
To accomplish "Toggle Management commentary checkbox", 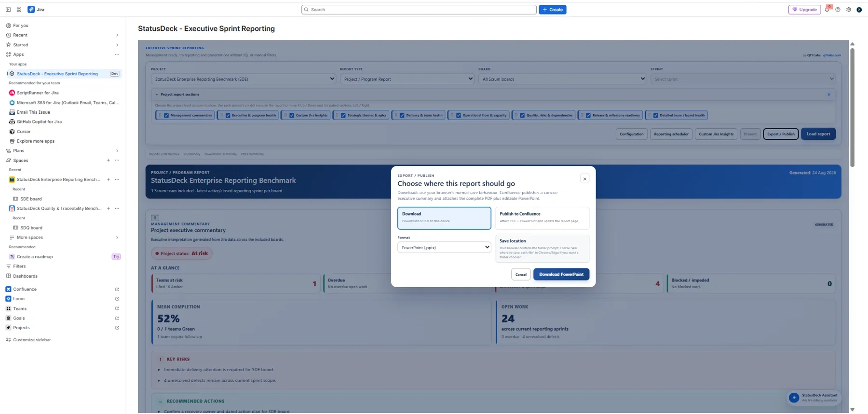I will point(166,116).
